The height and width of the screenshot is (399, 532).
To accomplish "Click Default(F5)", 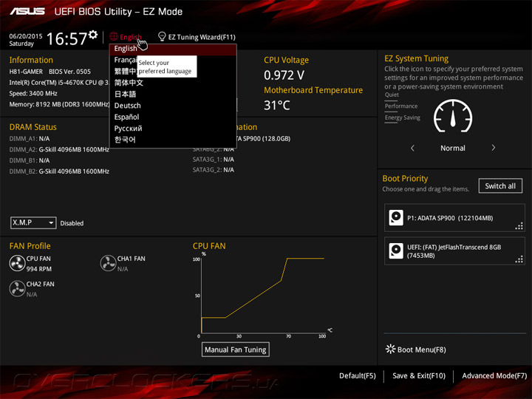I will tap(358, 376).
